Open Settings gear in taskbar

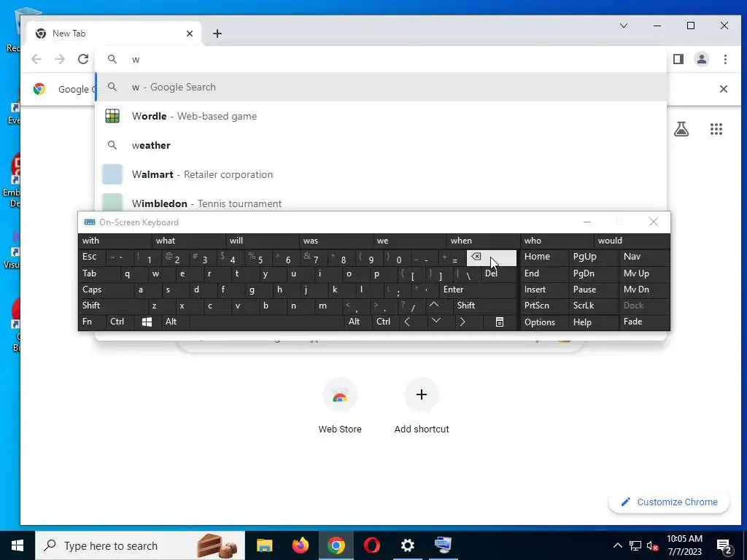407,545
